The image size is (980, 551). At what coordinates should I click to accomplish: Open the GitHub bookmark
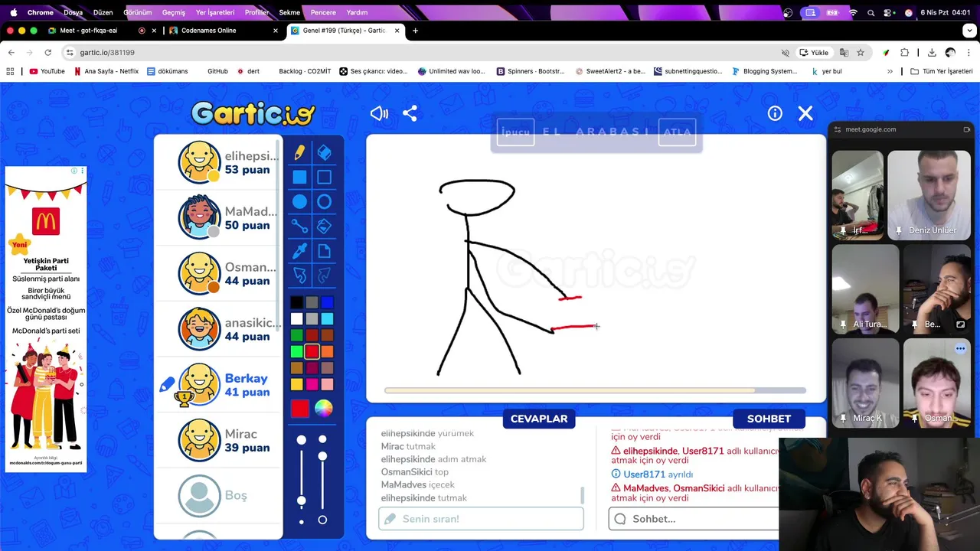(x=217, y=71)
